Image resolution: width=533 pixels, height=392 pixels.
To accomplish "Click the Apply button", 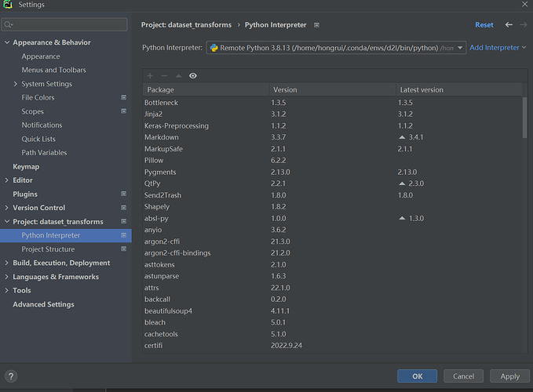I will 509,376.
